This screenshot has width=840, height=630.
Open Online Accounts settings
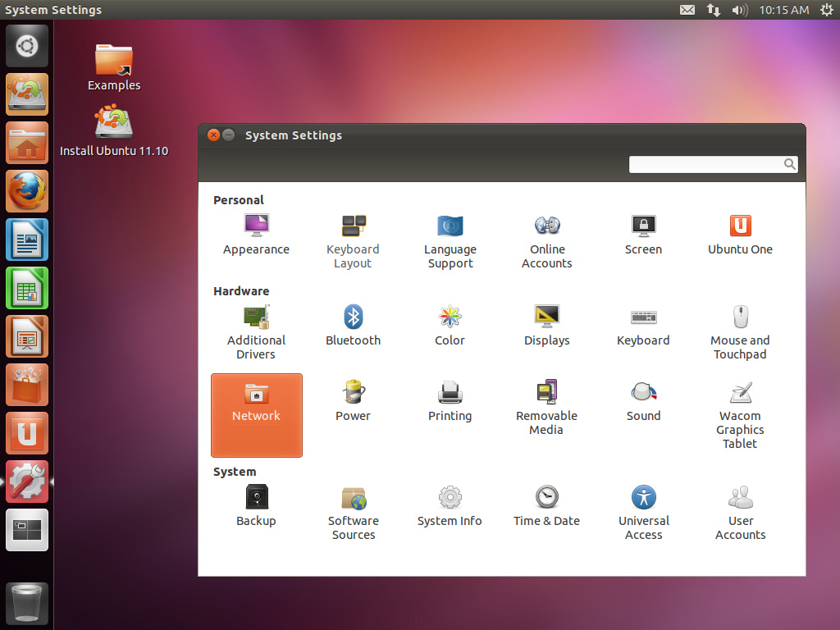click(x=547, y=241)
